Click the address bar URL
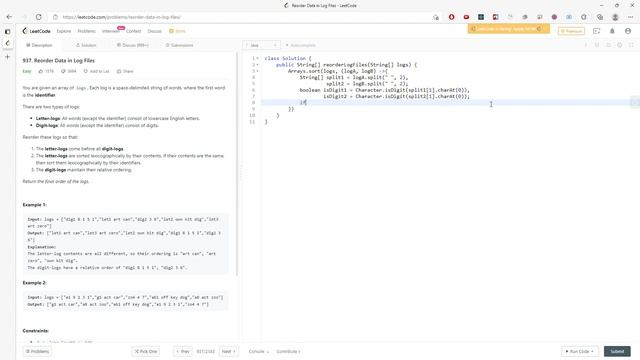The height and width of the screenshot is (360, 640). pyautogui.click(x=122, y=17)
